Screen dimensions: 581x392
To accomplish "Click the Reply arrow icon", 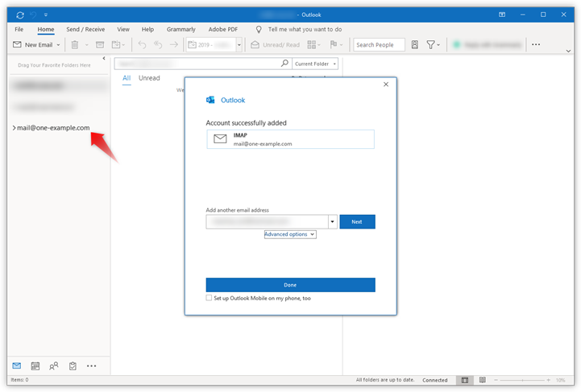I will point(143,45).
